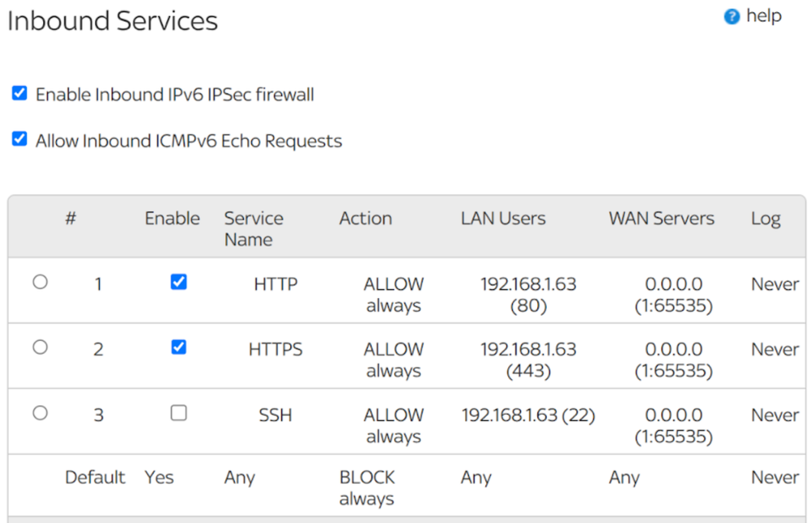Toggle Enable Inbound IPv6 IPSec firewall checkbox
This screenshot has width=812, height=523.
(x=20, y=93)
